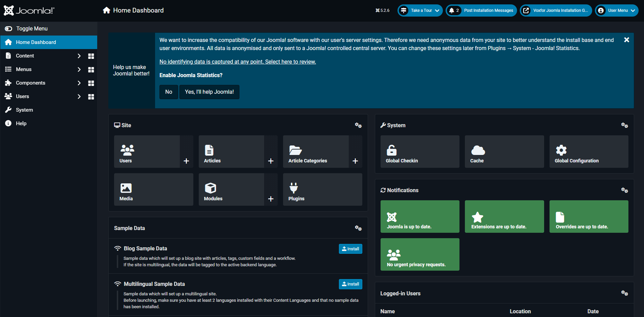Click Yes, I'll help Joomla! button
The width and height of the screenshot is (644, 317).
tap(209, 92)
